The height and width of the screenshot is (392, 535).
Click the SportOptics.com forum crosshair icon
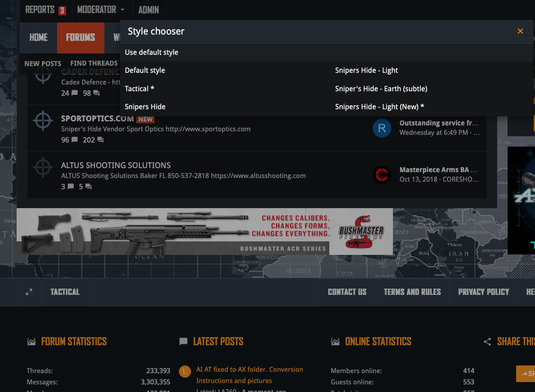43,120
